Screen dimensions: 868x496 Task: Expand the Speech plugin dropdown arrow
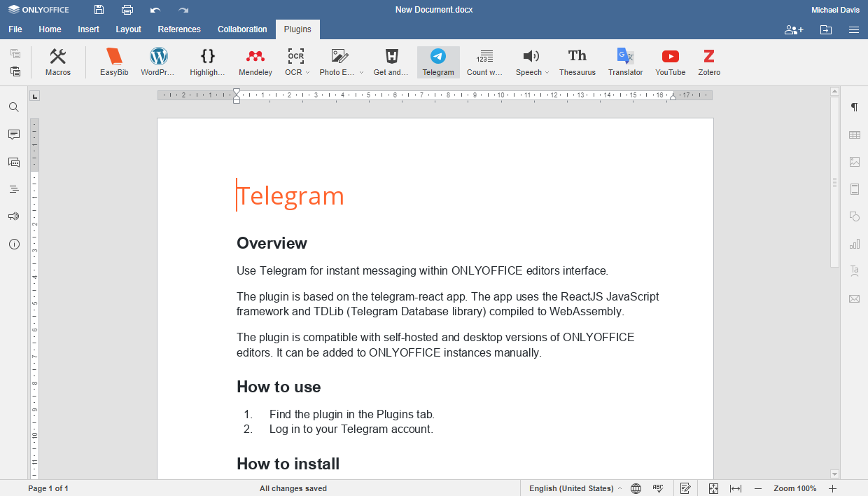pos(547,72)
